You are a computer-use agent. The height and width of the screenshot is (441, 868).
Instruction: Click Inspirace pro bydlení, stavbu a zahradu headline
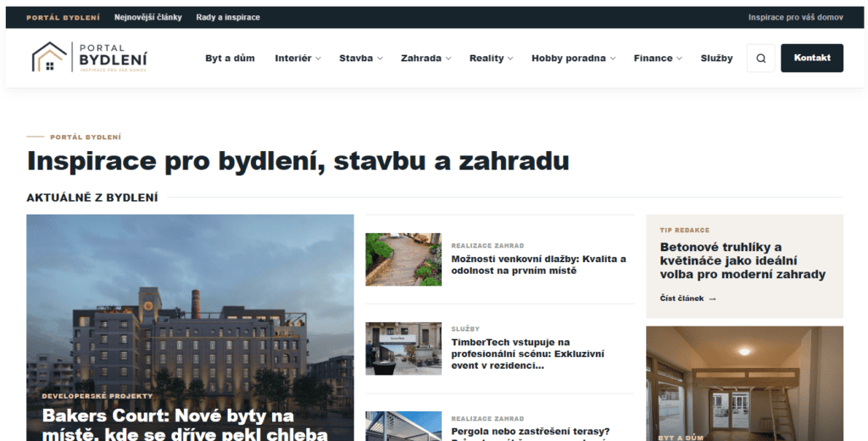tap(298, 161)
